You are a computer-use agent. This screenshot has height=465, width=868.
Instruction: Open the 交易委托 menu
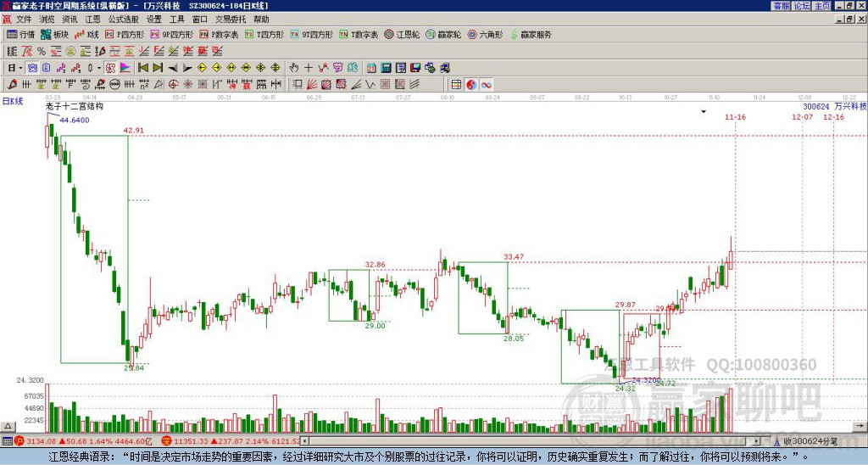point(231,20)
